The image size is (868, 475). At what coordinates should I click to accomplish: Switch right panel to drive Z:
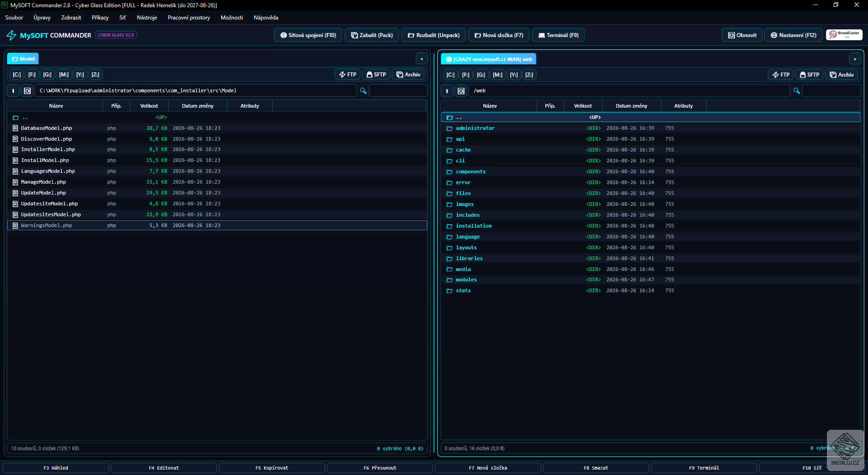coord(529,75)
